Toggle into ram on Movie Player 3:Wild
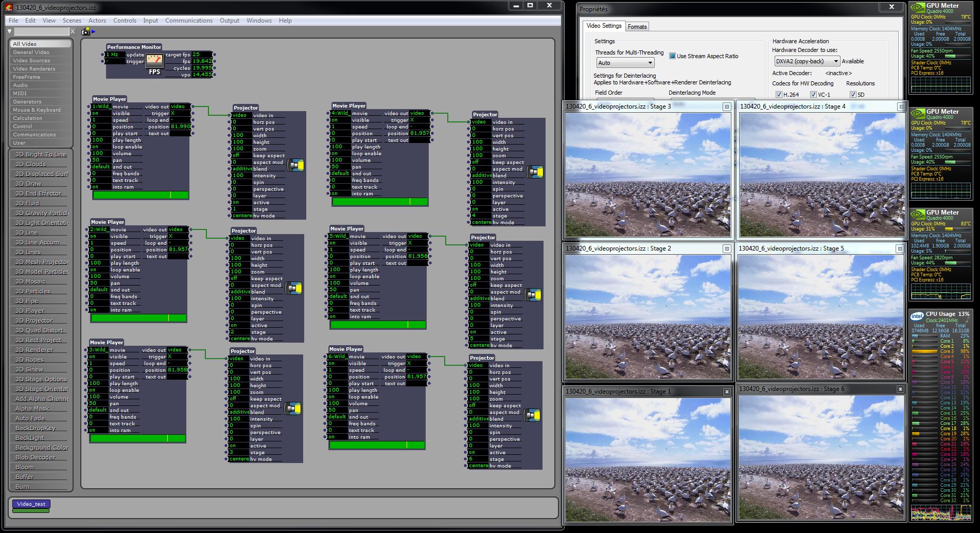The image size is (980, 533). [98, 430]
